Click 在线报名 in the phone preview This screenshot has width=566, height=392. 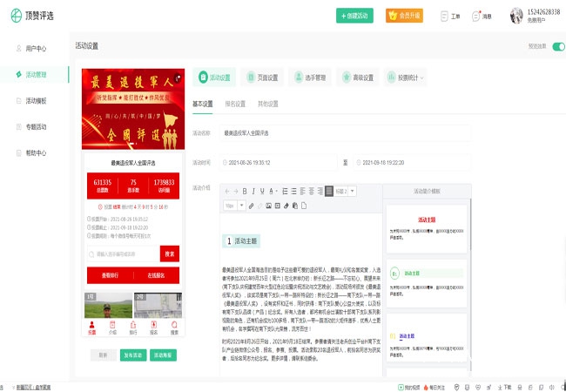[x=156, y=275]
